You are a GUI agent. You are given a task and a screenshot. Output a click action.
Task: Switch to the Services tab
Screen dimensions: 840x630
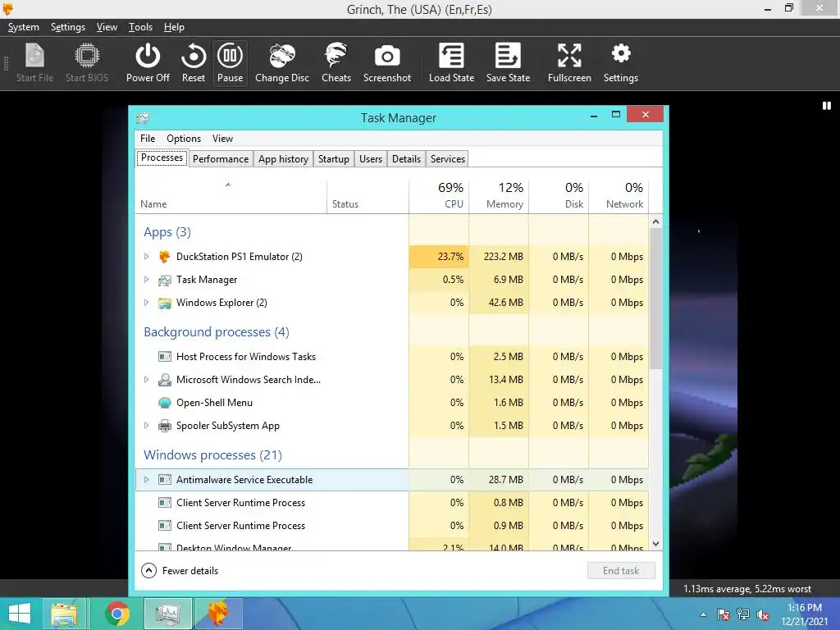coord(448,159)
